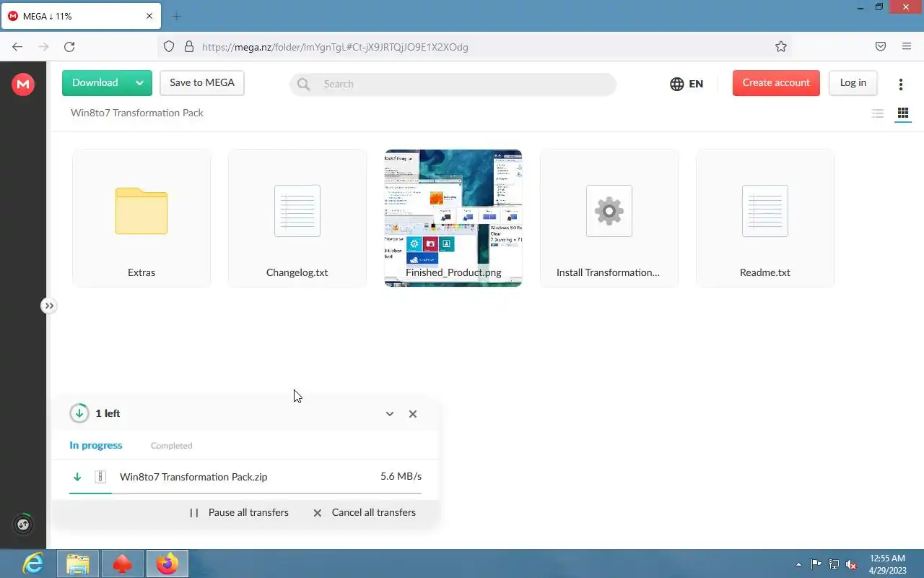The width and height of the screenshot is (924, 578).
Task: Open the EN language selector
Action: click(x=687, y=84)
